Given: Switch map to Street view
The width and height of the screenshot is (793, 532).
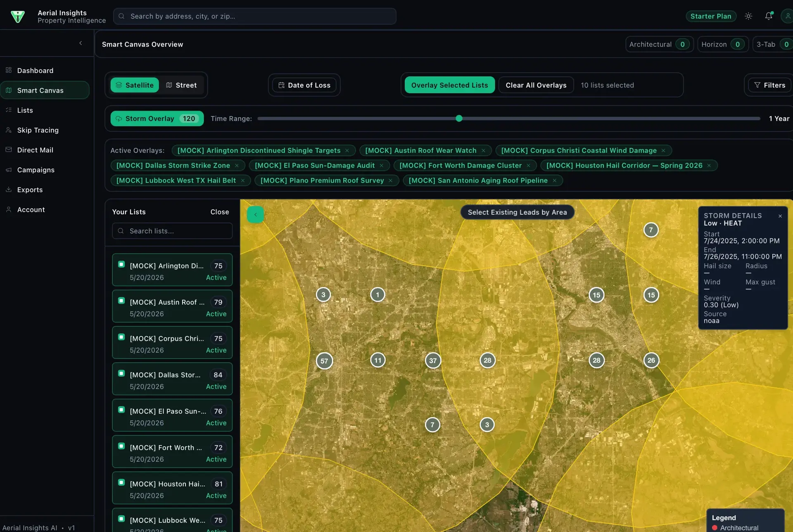Looking at the screenshot, I should point(181,85).
